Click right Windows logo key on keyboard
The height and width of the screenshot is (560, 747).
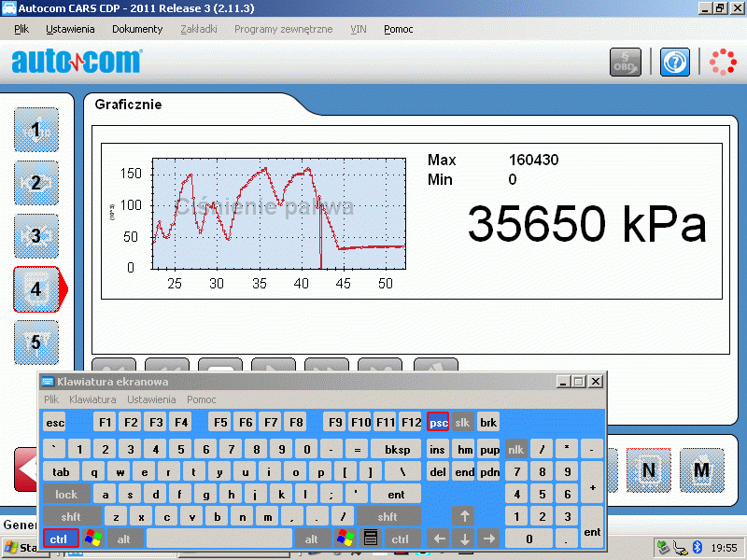(x=345, y=539)
